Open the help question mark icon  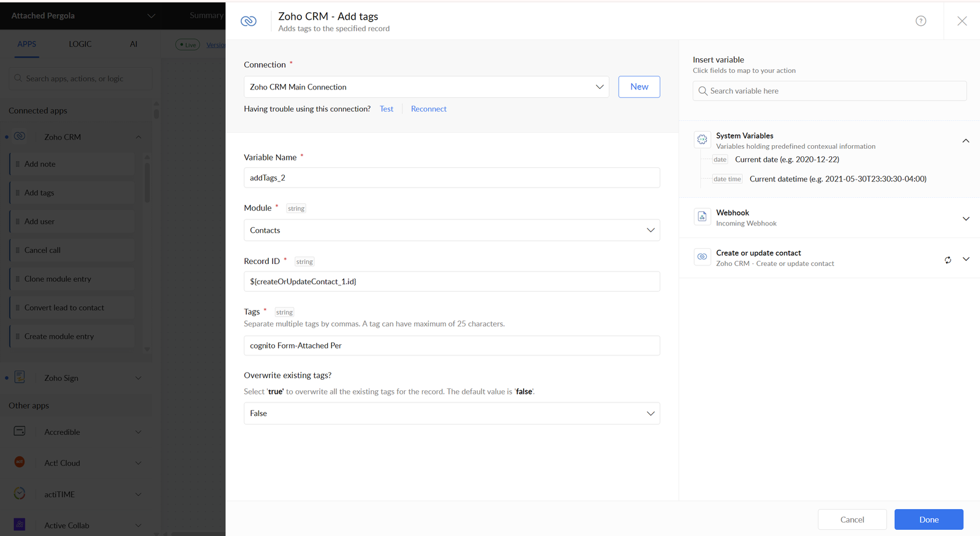point(921,21)
